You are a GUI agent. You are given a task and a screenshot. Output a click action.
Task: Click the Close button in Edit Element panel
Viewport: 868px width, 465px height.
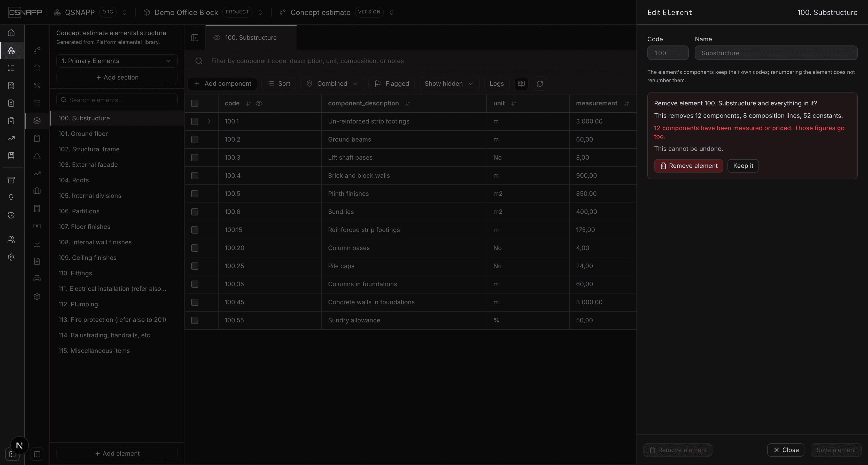pyautogui.click(x=785, y=450)
